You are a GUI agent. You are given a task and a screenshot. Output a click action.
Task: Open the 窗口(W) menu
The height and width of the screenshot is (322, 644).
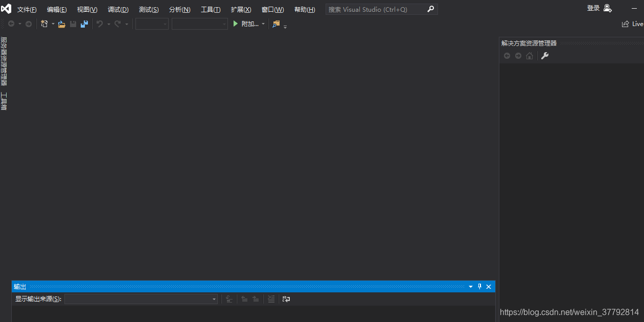point(272,10)
